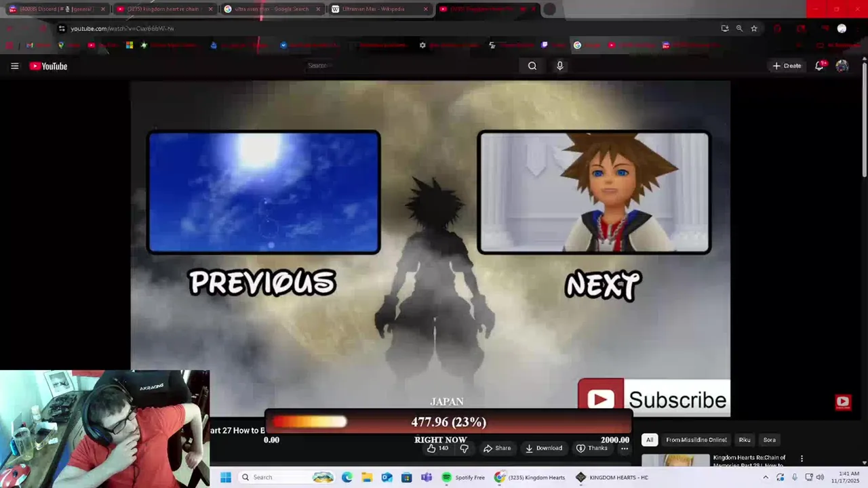Open the Kingdom Hearts Re:Chain of Memories suggestion
The image size is (868, 488).
point(749,461)
